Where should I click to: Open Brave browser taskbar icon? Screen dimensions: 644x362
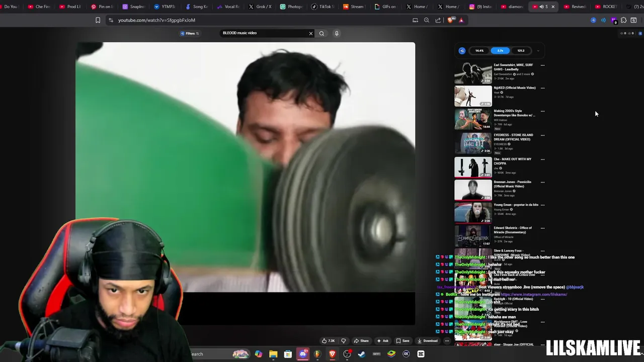tap(332, 354)
